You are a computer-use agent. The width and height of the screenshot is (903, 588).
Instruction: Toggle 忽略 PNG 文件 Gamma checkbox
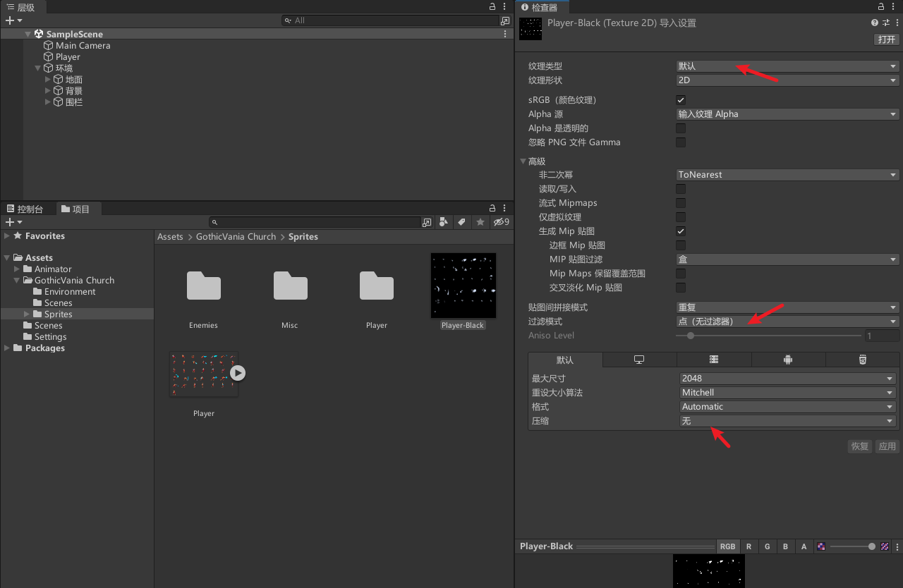[x=681, y=142]
